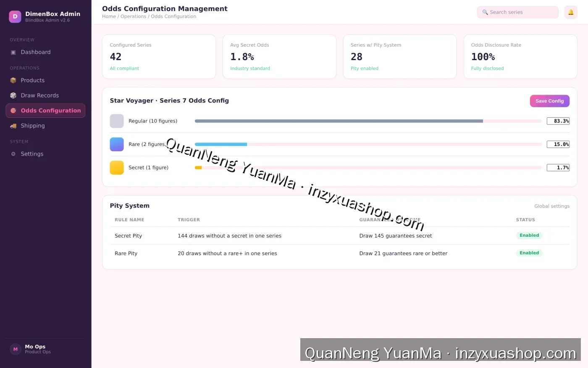Open Dashboard in the sidebar
This screenshot has width=588, height=368.
pyautogui.click(x=45, y=52)
